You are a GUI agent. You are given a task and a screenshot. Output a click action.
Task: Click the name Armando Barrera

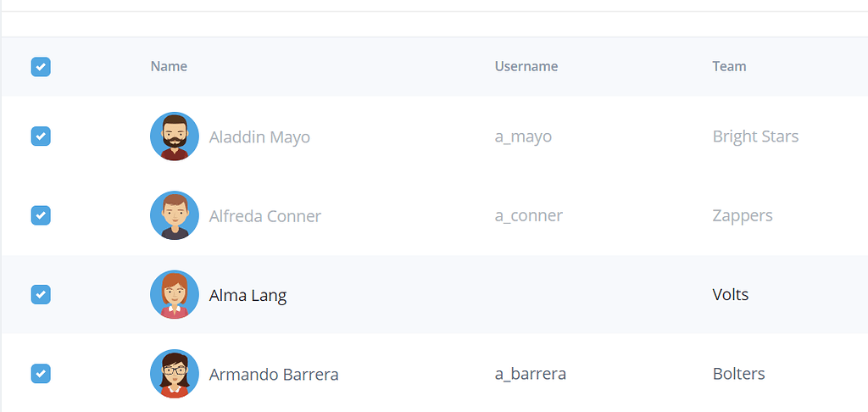tap(274, 375)
